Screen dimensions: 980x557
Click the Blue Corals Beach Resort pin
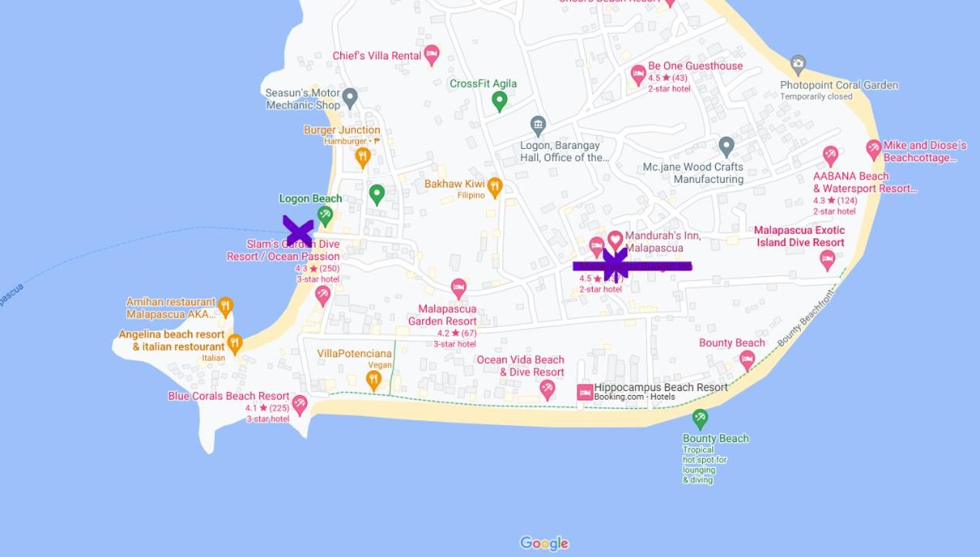[300, 404]
